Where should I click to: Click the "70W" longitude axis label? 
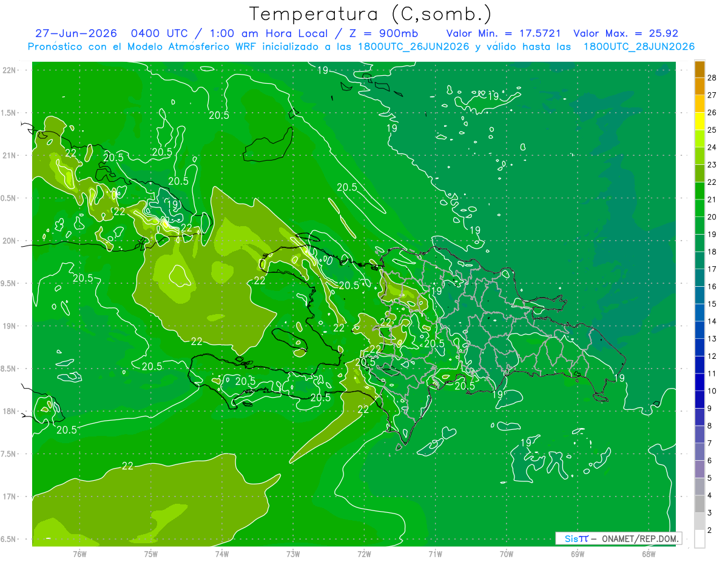click(506, 554)
